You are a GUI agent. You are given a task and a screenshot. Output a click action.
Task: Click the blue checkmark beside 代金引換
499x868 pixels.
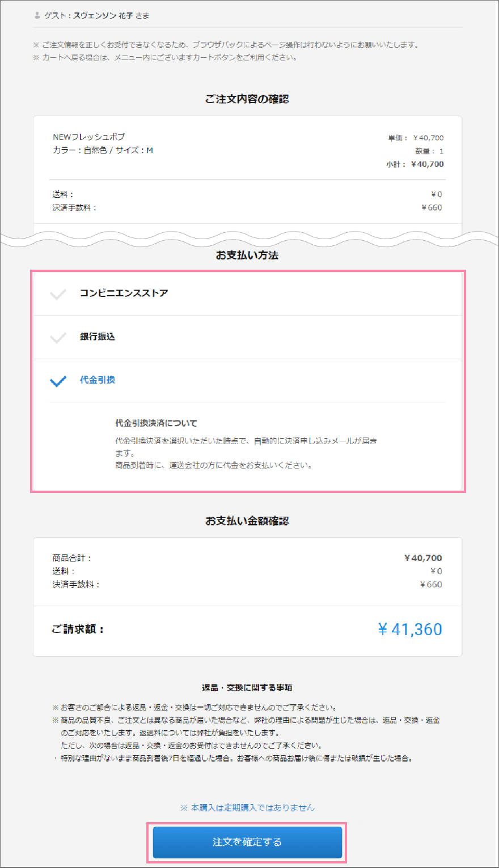tap(57, 380)
